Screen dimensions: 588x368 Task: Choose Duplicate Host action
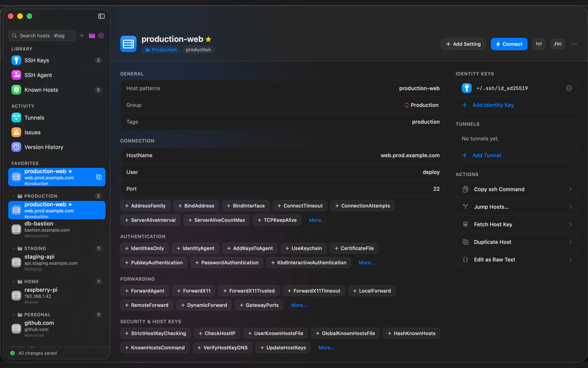click(517, 242)
